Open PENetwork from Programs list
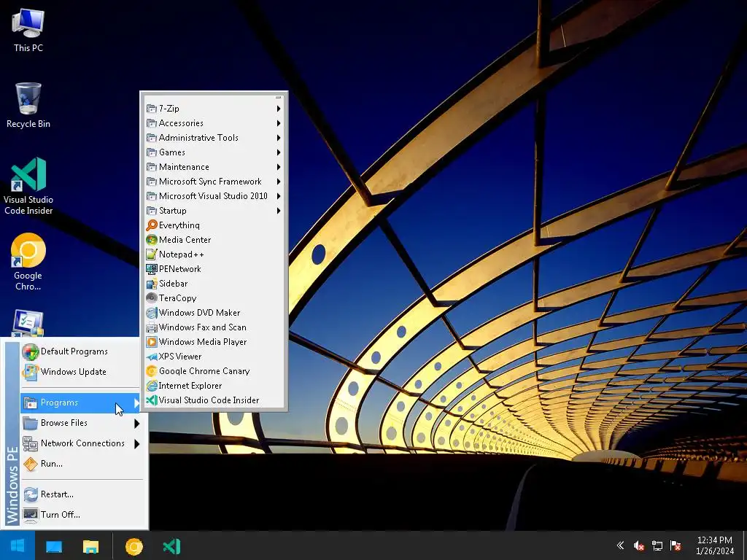 pos(214,269)
